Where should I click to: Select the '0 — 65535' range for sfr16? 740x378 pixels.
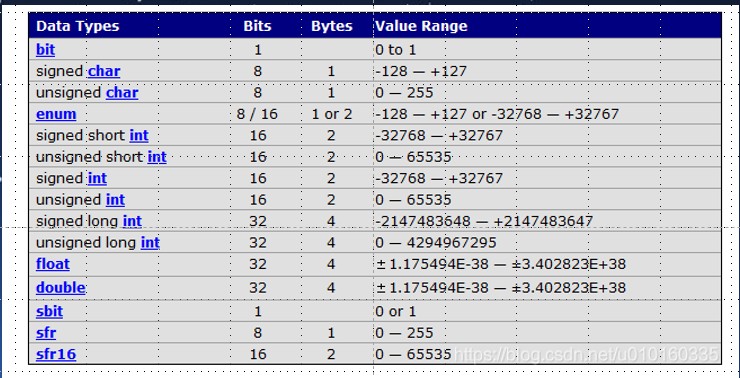pyautogui.click(x=413, y=354)
